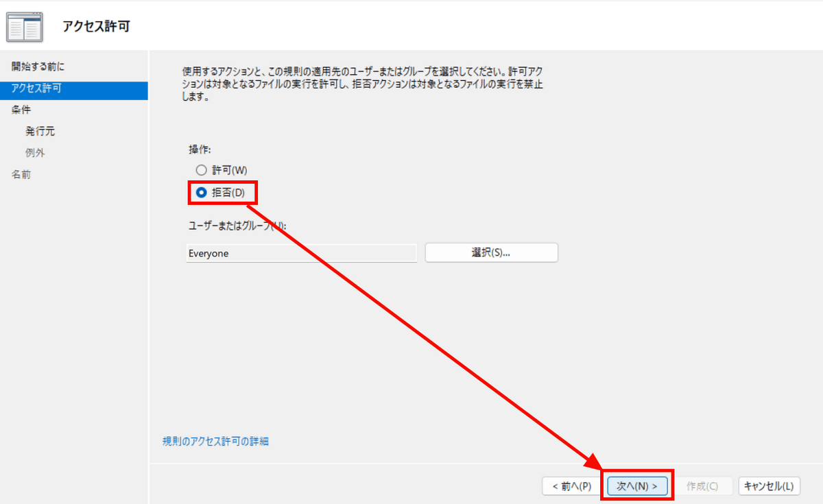
Task: Click the アクセス許可 page title heading
Action: coord(96,27)
